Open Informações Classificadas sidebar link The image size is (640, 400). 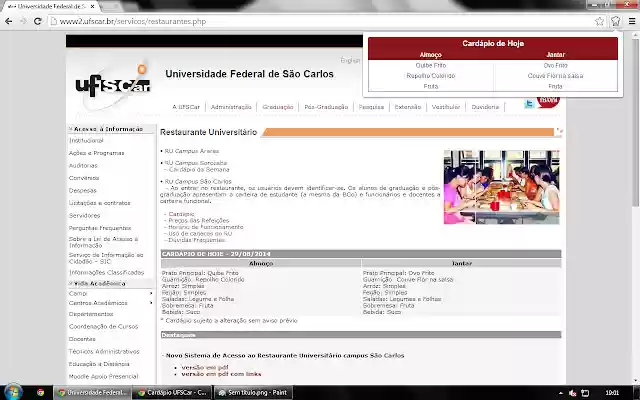pos(107,272)
